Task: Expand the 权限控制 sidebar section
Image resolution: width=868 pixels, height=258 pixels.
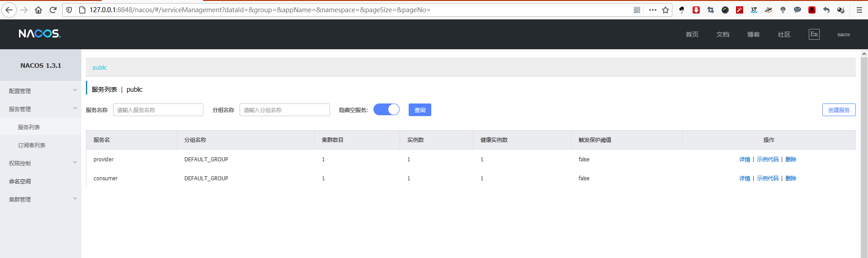Action: click(x=41, y=163)
